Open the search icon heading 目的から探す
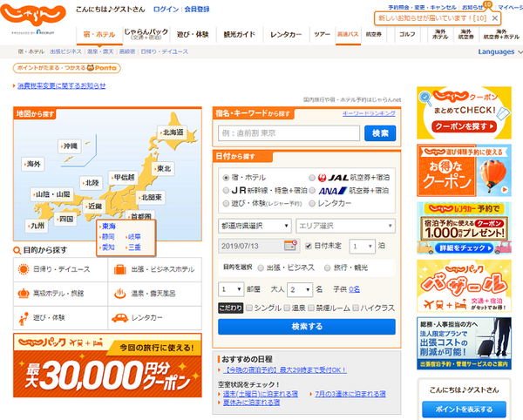The height and width of the screenshot is (420, 523). pos(17,250)
